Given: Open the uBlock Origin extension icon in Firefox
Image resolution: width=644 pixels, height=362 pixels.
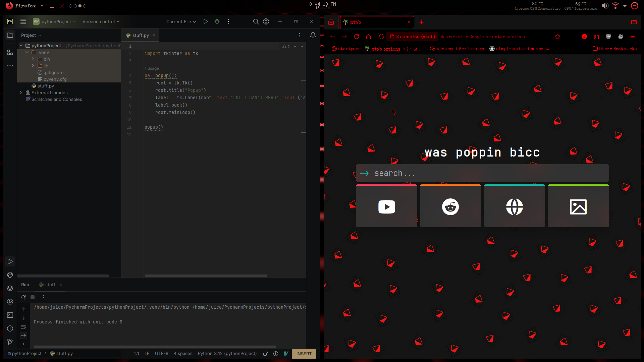Looking at the screenshot, I should tap(608, 37).
